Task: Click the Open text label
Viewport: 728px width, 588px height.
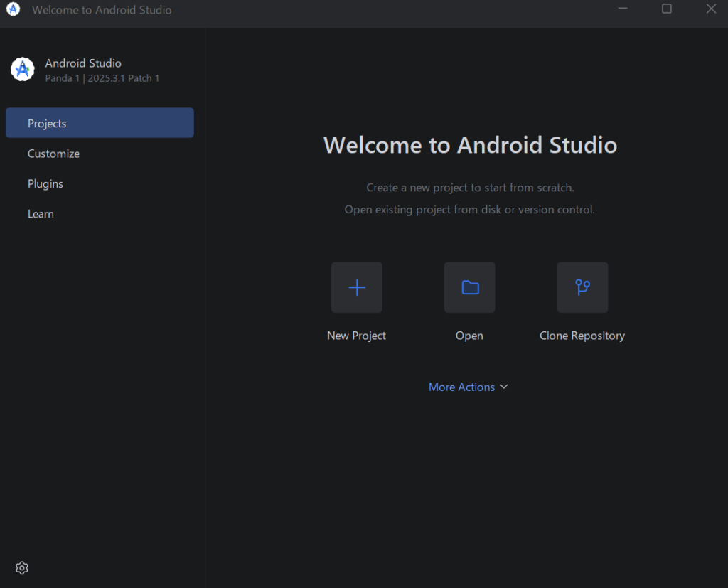Action: point(469,336)
